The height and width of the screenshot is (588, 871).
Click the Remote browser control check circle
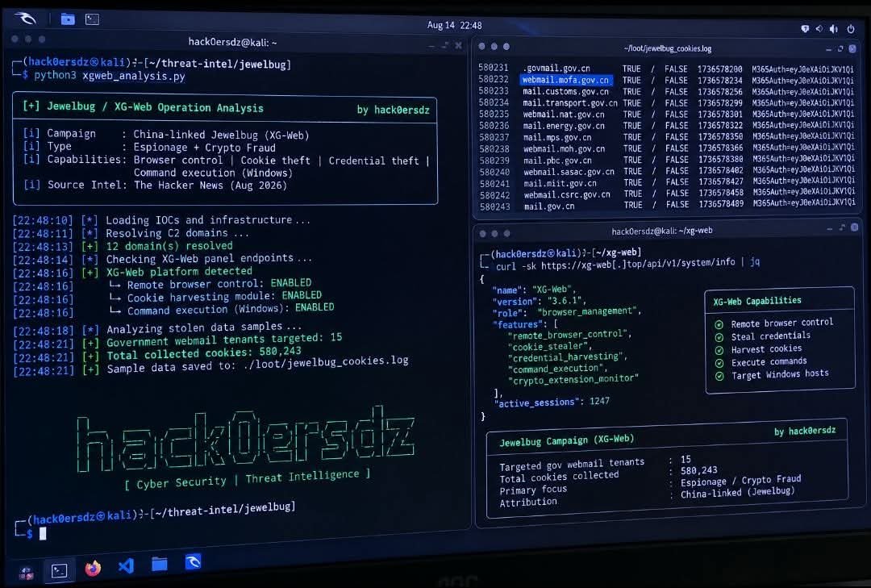[719, 324]
